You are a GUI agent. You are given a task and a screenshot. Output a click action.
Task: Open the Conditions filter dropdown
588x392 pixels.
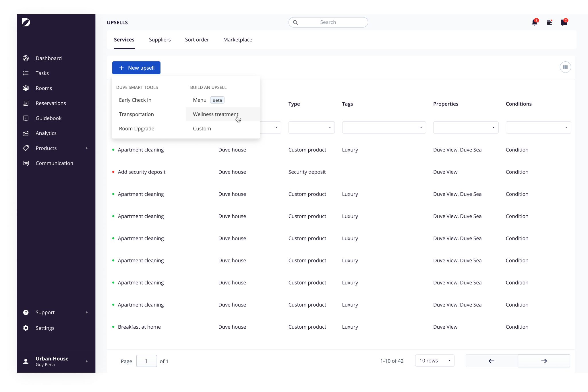click(x=538, y=127)
